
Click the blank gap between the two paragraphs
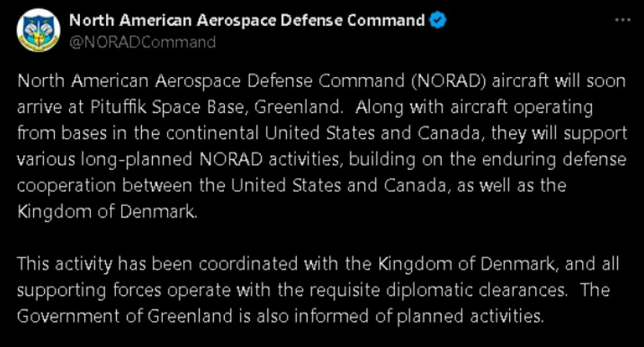point(322,238)
